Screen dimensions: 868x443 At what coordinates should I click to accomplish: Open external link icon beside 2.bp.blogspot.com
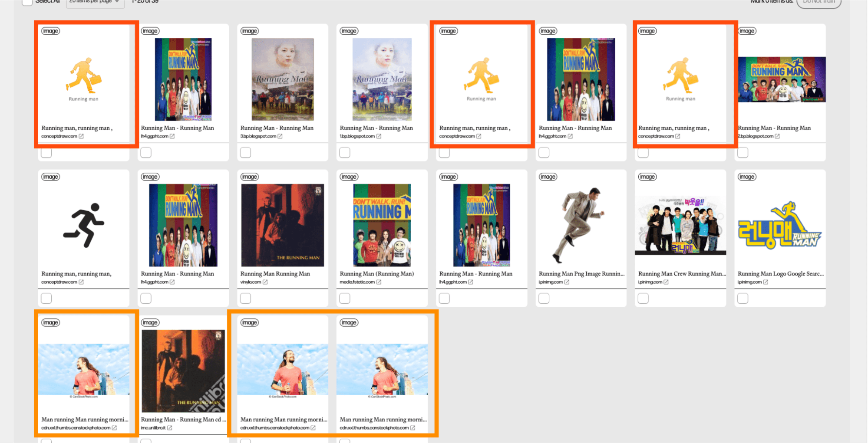click(777, 136)
